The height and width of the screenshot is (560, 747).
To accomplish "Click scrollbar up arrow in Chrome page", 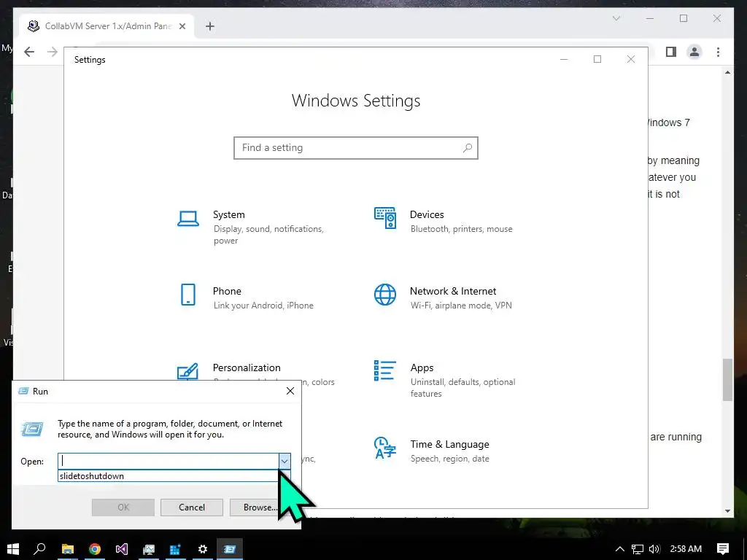I will tap(727, 72).
